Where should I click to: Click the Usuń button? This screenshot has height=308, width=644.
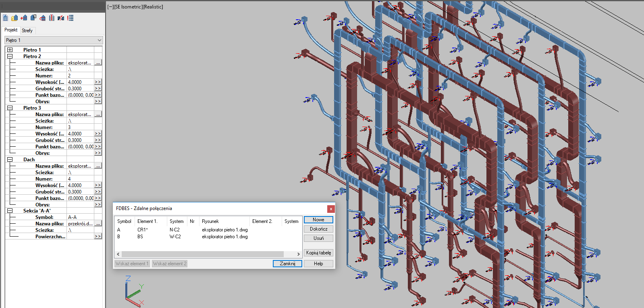point(318,238)
